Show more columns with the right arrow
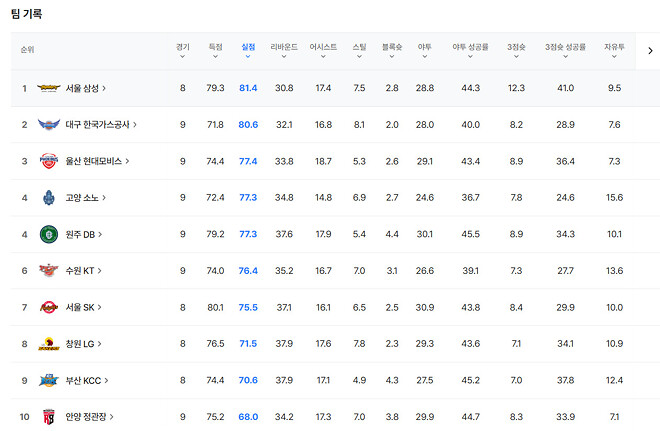 tap(650, 51)
